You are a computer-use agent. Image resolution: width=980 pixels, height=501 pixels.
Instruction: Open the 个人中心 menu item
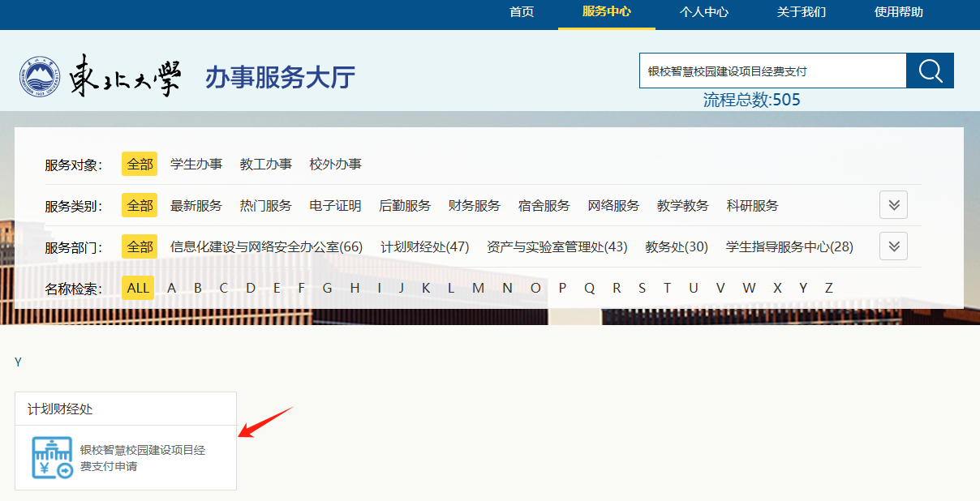pyautogui.click(x=703, y=12)
